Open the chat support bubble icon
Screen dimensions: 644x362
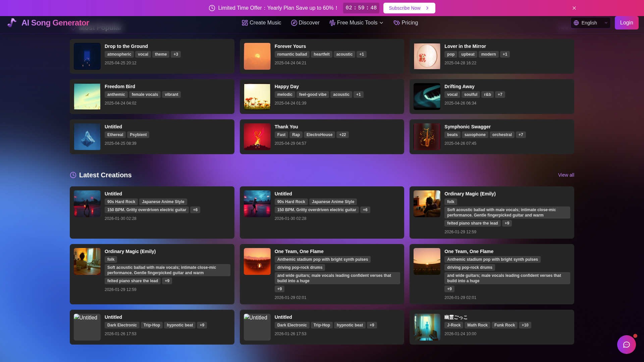pos(626,345)
